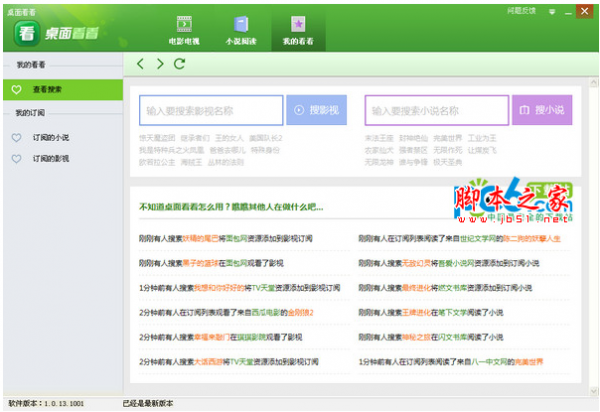600x412 pixels.
Task: Open 吾爱小说网 source link
Action: (456, 263)
